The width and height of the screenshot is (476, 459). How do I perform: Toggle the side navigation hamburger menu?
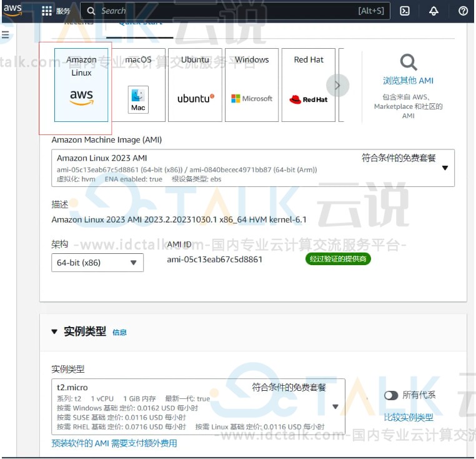tap(5, 34)
